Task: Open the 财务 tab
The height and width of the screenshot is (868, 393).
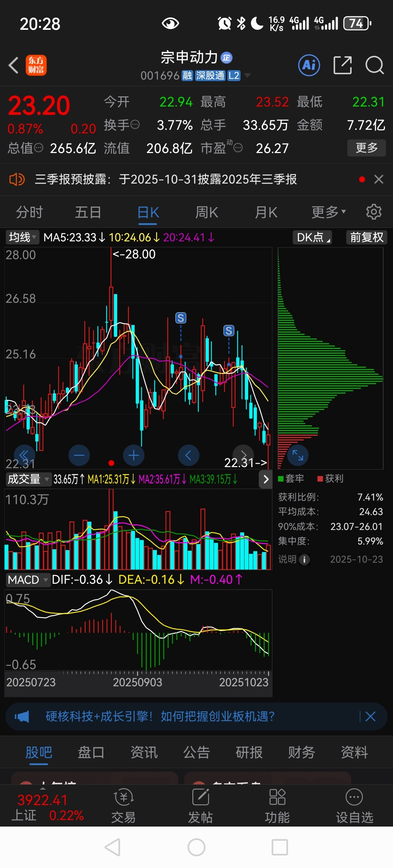Action: [302, 752]
